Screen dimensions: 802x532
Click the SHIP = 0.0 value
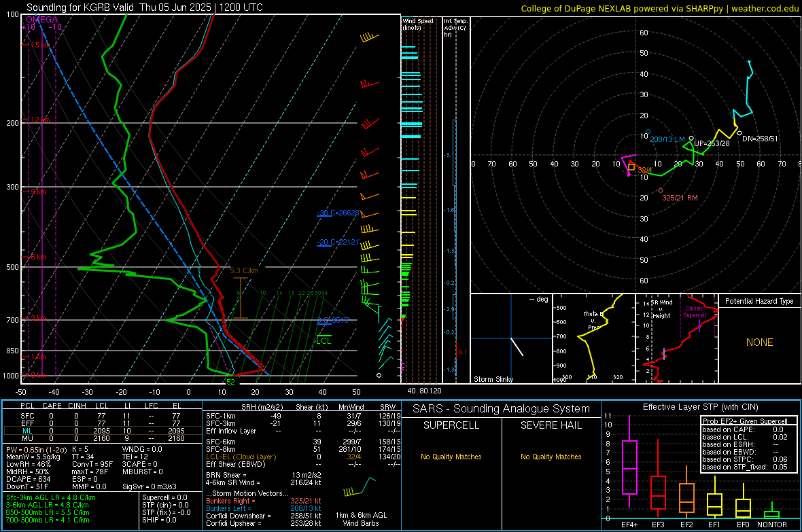coord(159,520)
